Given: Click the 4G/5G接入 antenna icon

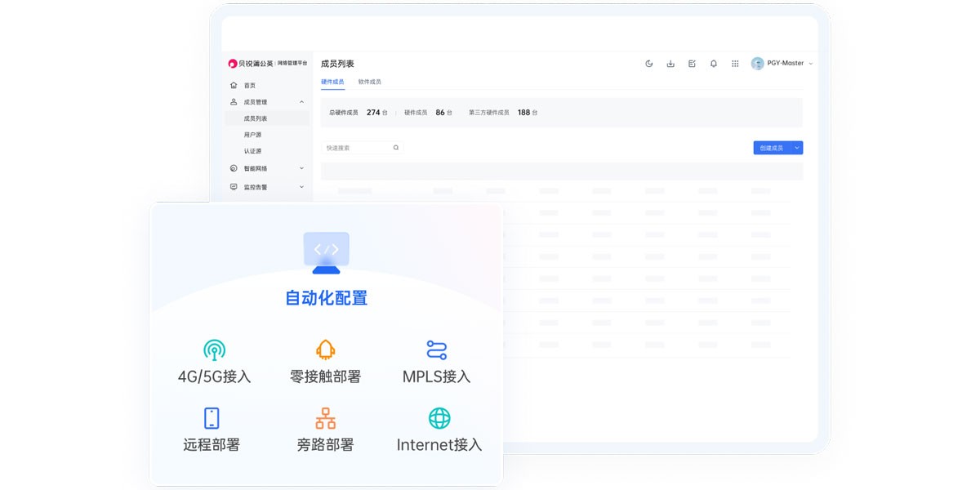Looking at the screenshot, I should 214,350.
